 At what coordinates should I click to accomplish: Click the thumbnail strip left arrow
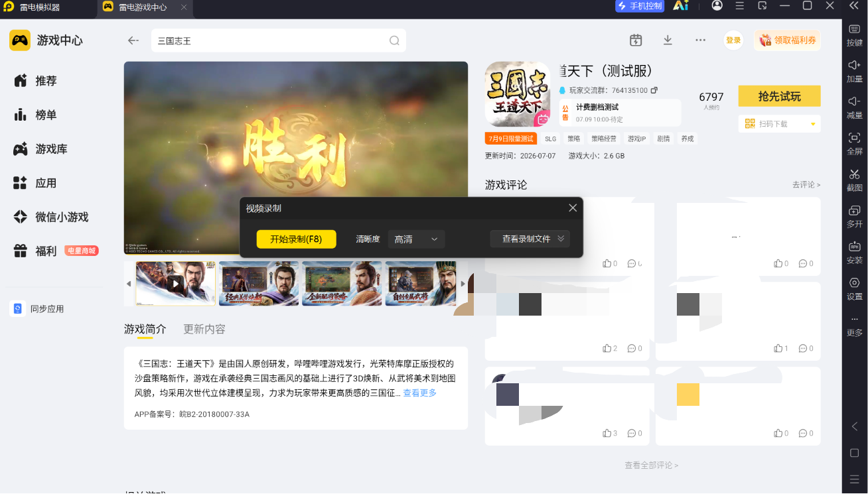129,284
